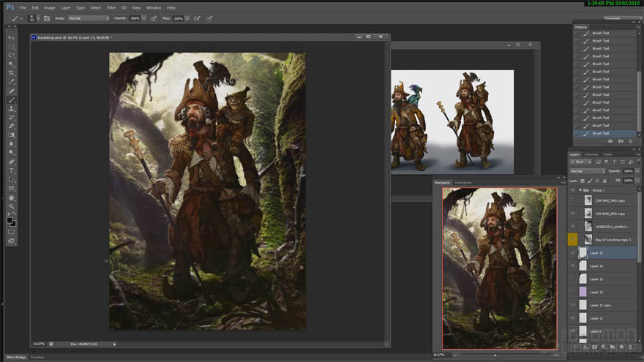Open the Window menu

coord(154,8)
